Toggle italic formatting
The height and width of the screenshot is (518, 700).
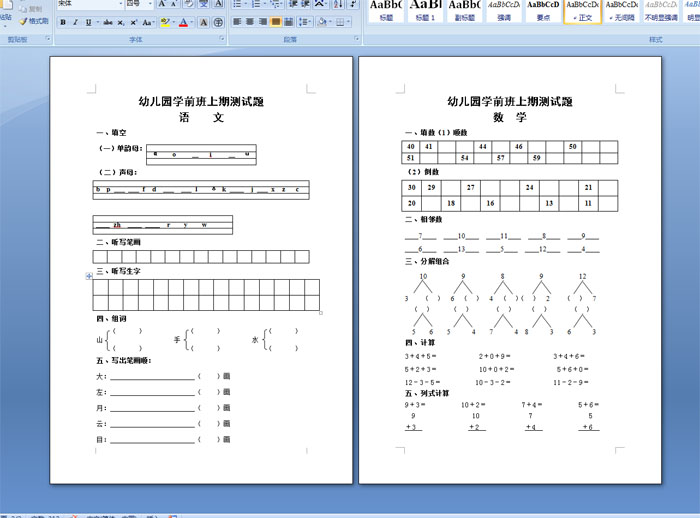pos(75,22)
